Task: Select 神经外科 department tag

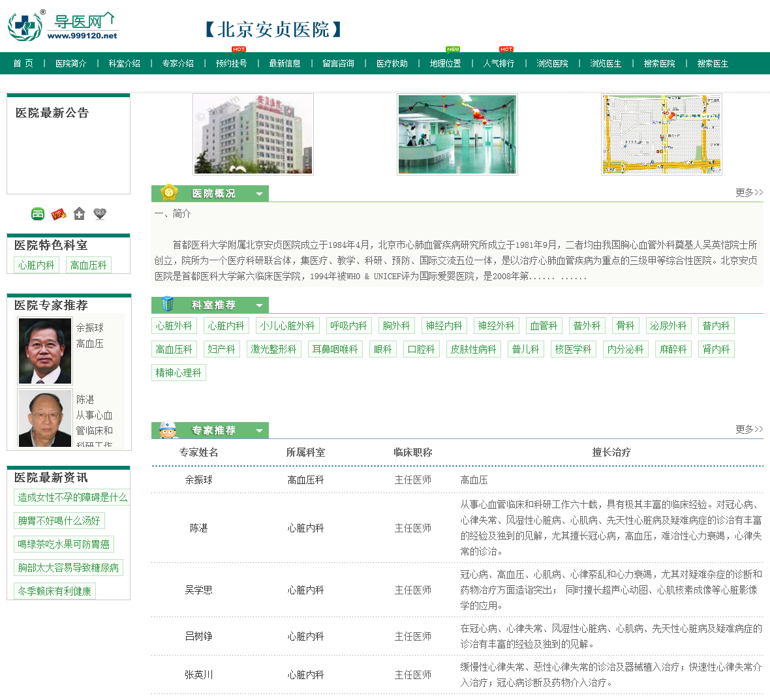Action: pos(496,326)
